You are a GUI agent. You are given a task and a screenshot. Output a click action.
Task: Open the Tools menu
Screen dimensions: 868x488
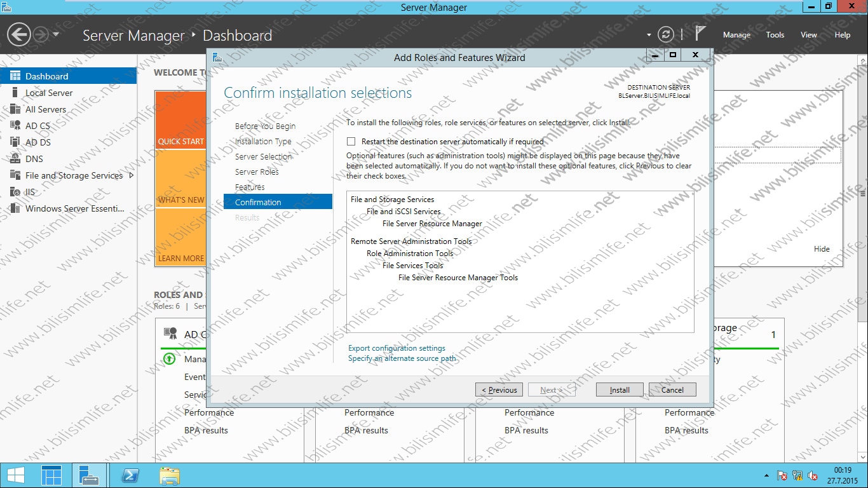pyautogui.click(x=775, y=35)
